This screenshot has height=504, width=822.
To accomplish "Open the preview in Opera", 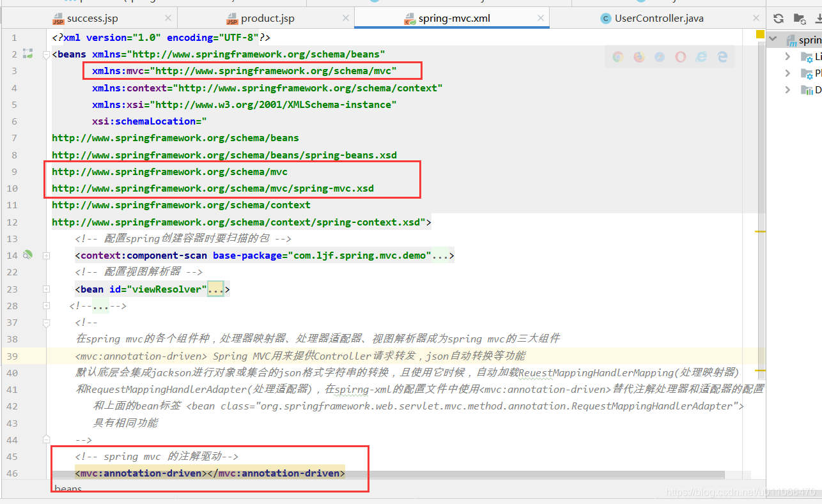I will coord(680,57).
